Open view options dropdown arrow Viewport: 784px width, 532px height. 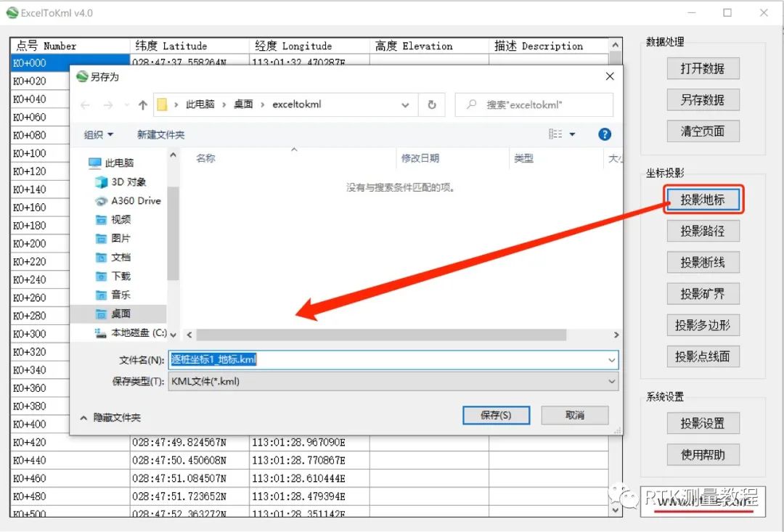tap(572, 134)
